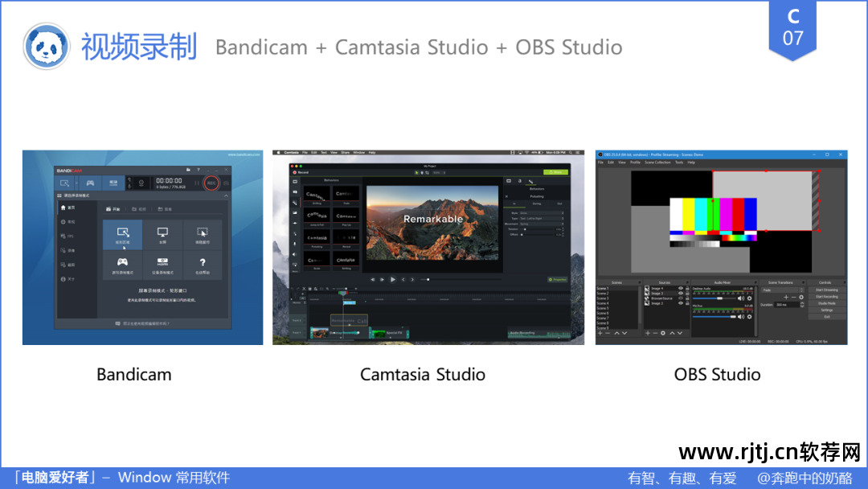Select the Fade behavior thumbnail in Camtasia
Screen dimensions: 868x489
tap(346, 195)
